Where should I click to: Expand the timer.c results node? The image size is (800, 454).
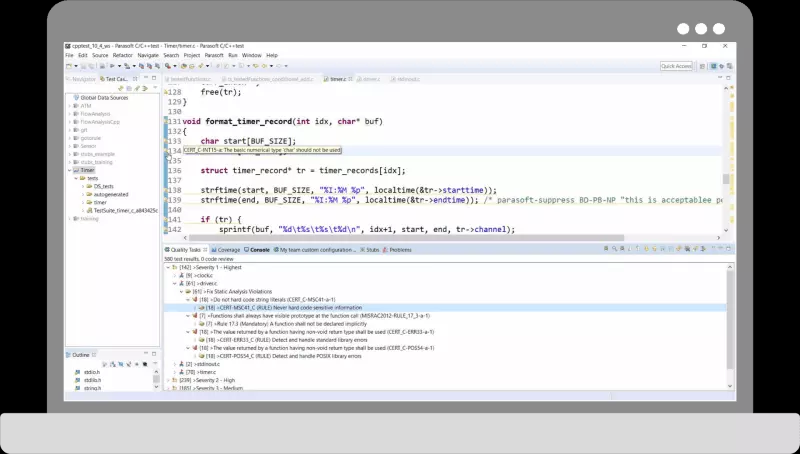click(175, 372)
